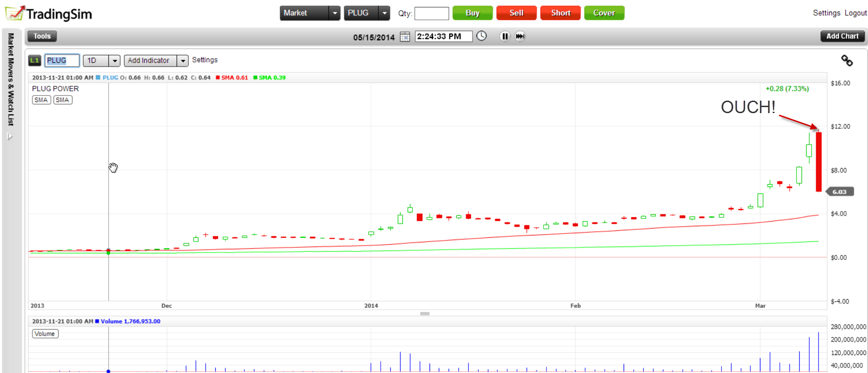Click the TradingSim logo
This screenshot has height=373, width=868.
tap(49, 13)
